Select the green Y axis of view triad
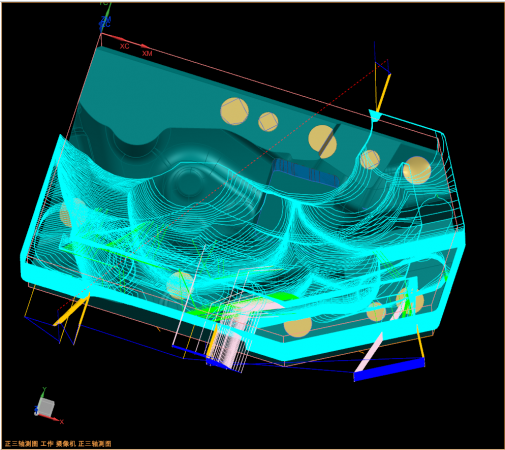The image size is (505, 450). [42, 393]
